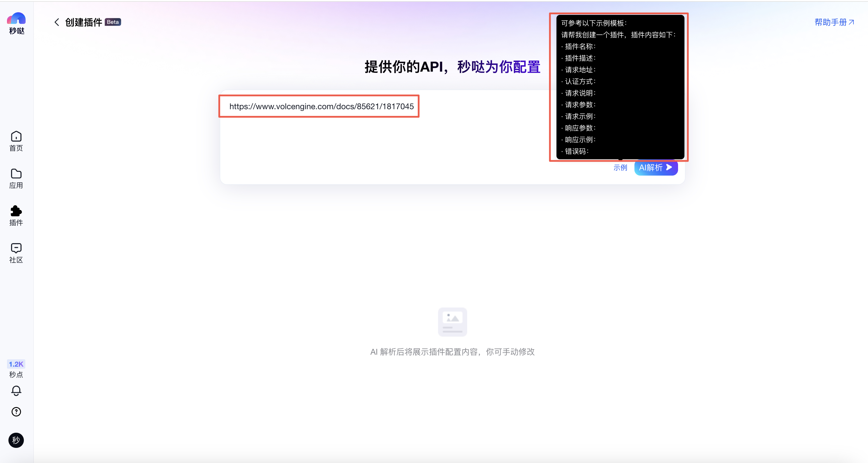Image resolution: width=868 pixels, height=463 pixels.
Task: Click the Beta badge next to title
Action: point(113,22)
